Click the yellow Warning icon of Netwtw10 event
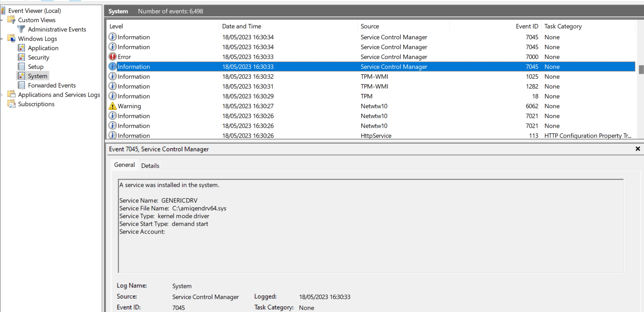Screen dimensions: 644x312 (x=113, y=106)
